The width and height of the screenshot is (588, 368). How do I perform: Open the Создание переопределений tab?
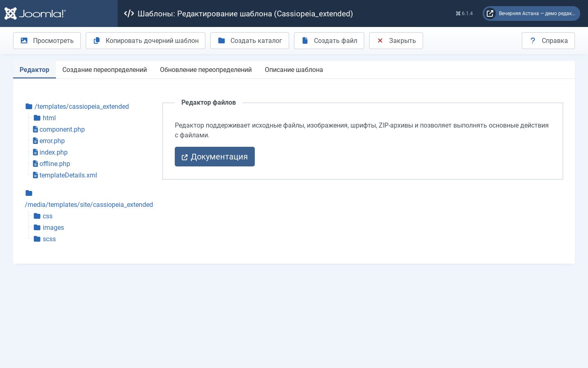click(105, 70)
